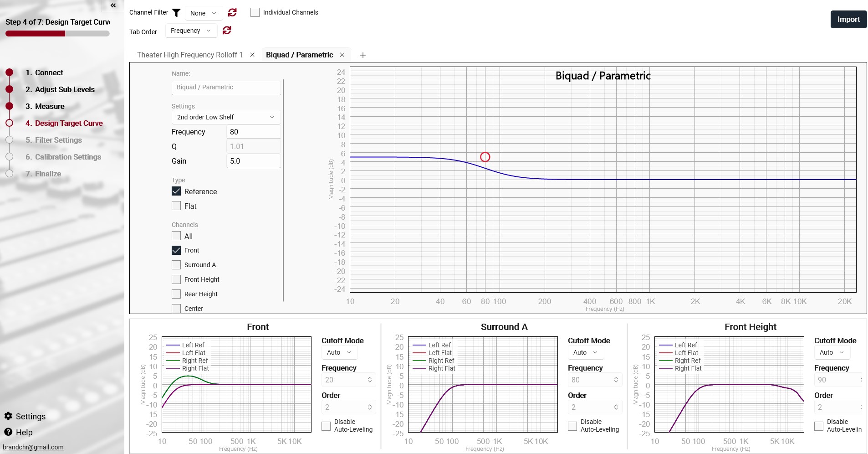
Task: Open Help via question mark icon
Action: coord(9,432)
